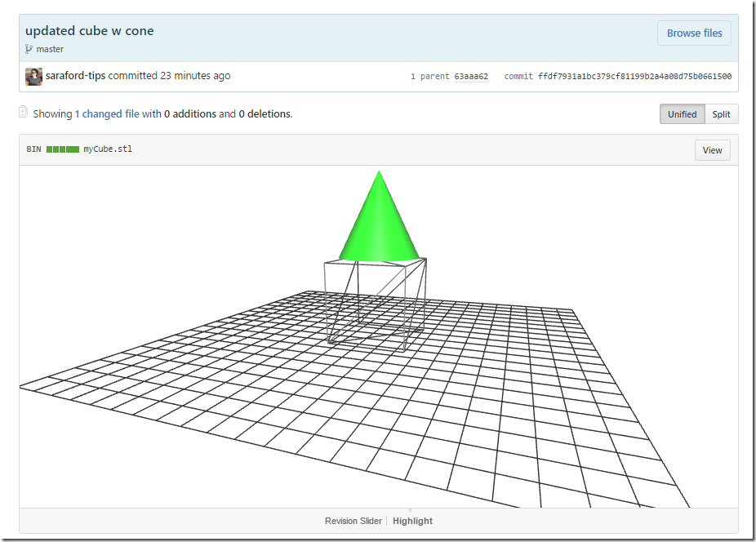
Task: Click the BIN binary file label
Action: [x=33, y=149]
